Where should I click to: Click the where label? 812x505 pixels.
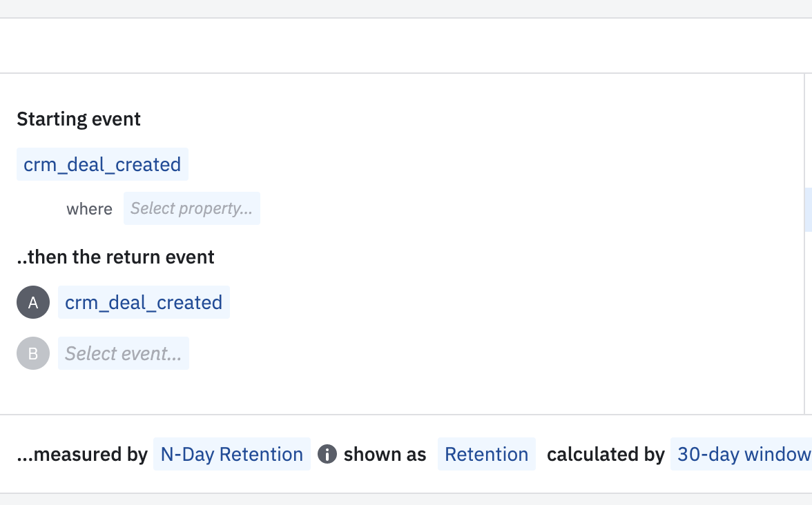coord(89,209)
